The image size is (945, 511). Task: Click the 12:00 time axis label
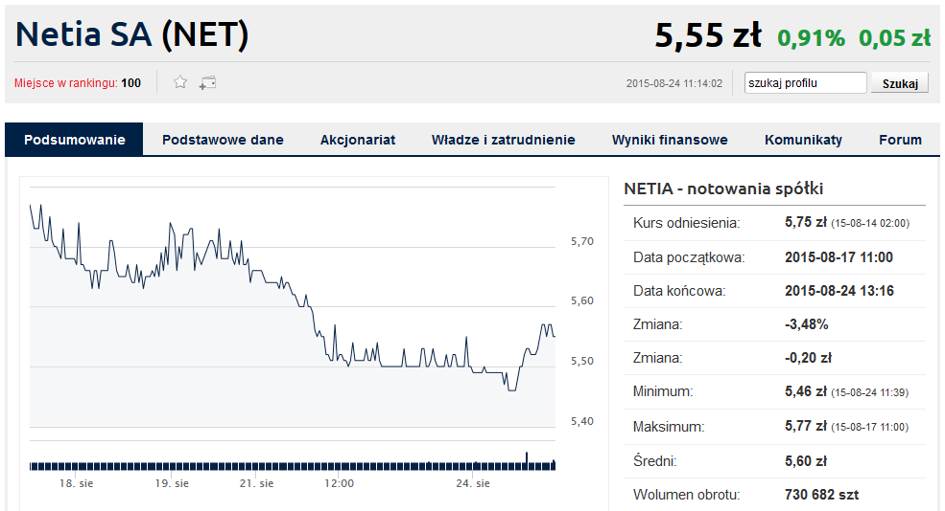pos(339,483)
